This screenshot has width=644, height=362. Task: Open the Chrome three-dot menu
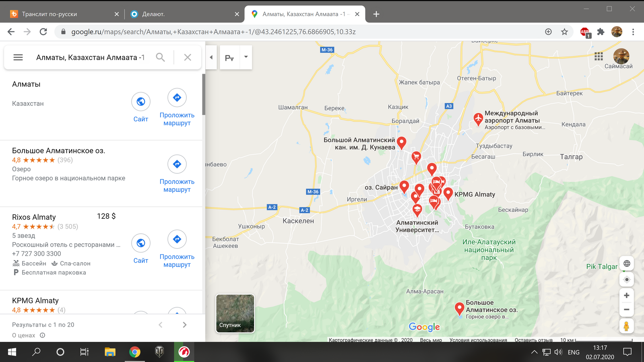click(633, 32)
